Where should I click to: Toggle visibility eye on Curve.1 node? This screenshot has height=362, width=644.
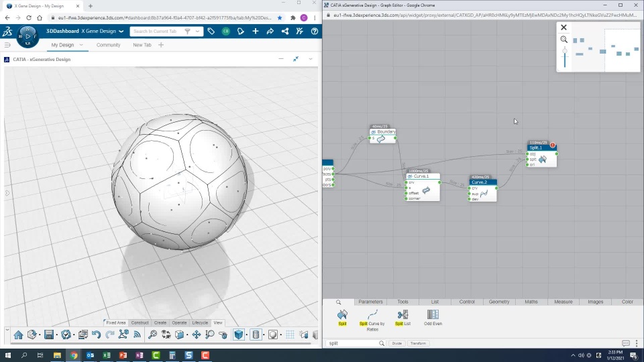[x=410, y=176]
